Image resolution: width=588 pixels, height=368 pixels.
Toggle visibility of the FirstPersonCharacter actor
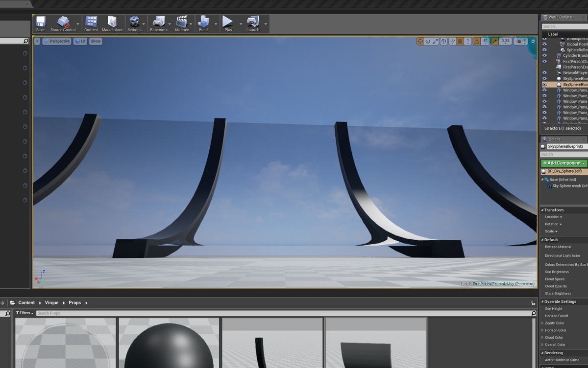544,61
